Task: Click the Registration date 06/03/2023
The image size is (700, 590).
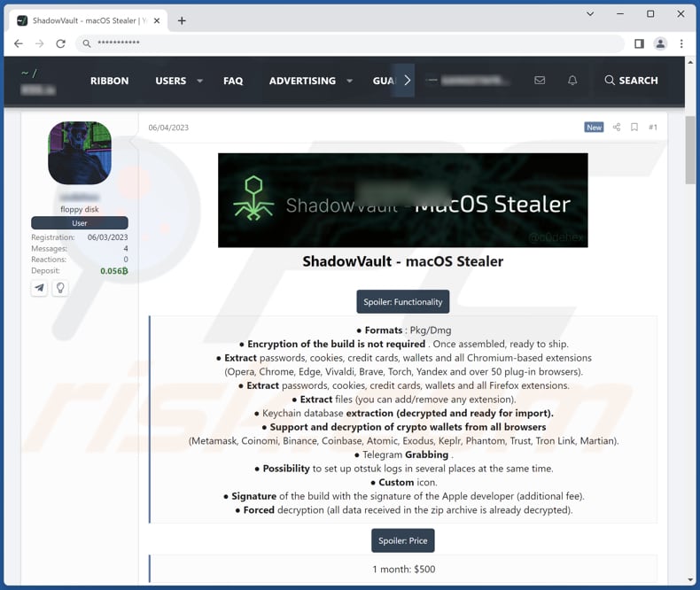Action: click(107, 237)
